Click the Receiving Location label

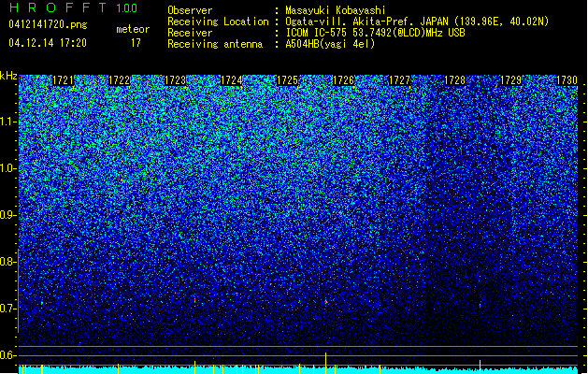[x=218, y=22]
